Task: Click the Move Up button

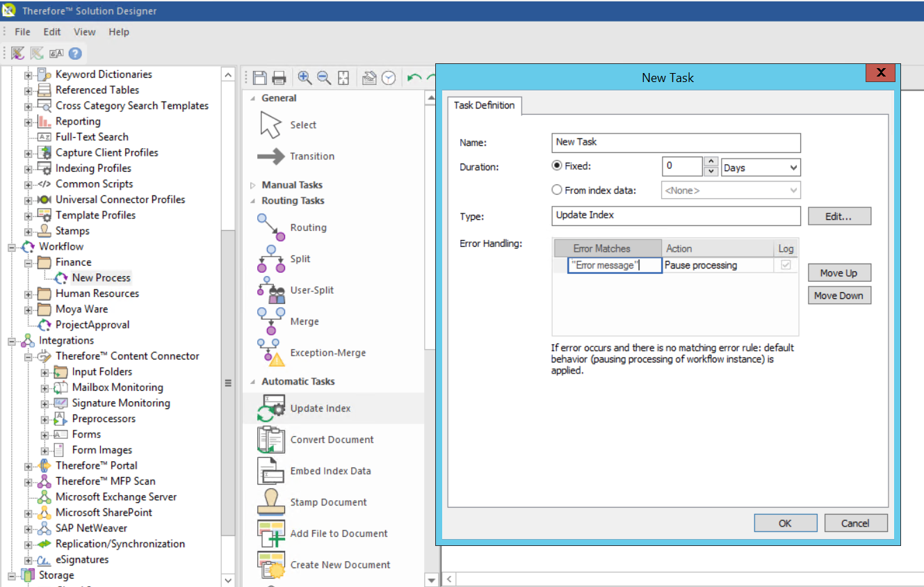Action: coord(839,273)
